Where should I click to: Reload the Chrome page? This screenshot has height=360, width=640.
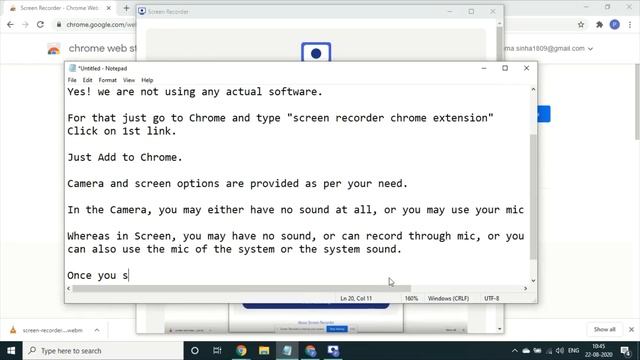[x=40, y=24]
